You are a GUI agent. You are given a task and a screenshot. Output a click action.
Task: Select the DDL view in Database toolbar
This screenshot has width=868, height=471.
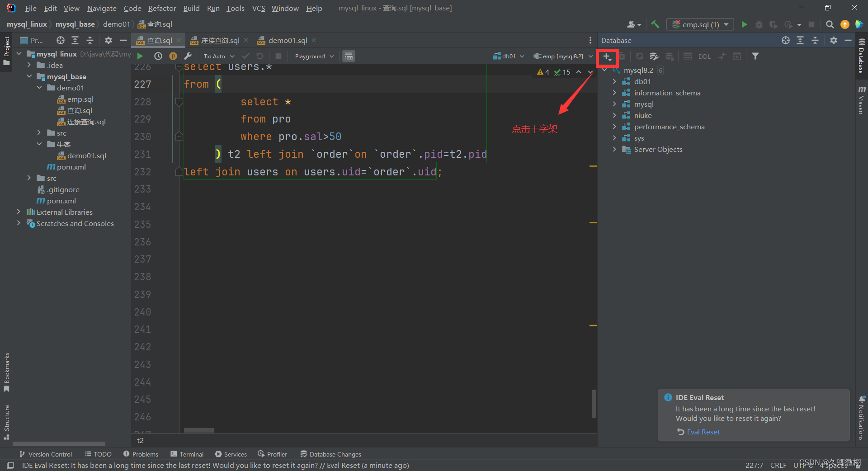click(x=704, y=56)
